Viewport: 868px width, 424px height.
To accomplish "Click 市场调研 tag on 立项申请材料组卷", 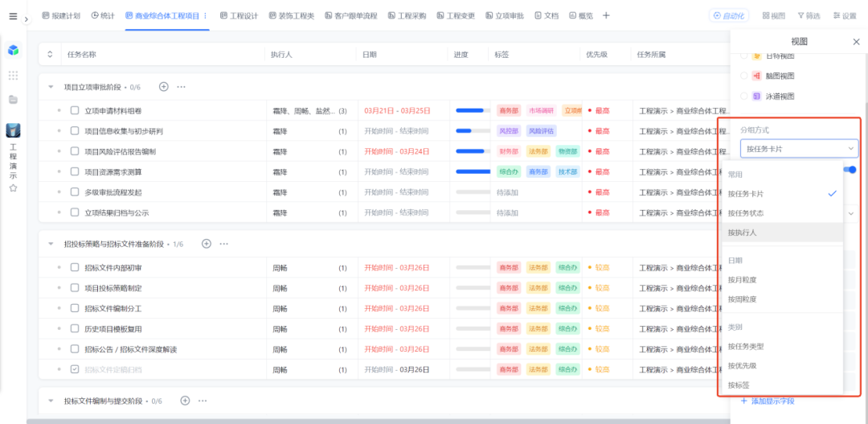I will point(541,110).
